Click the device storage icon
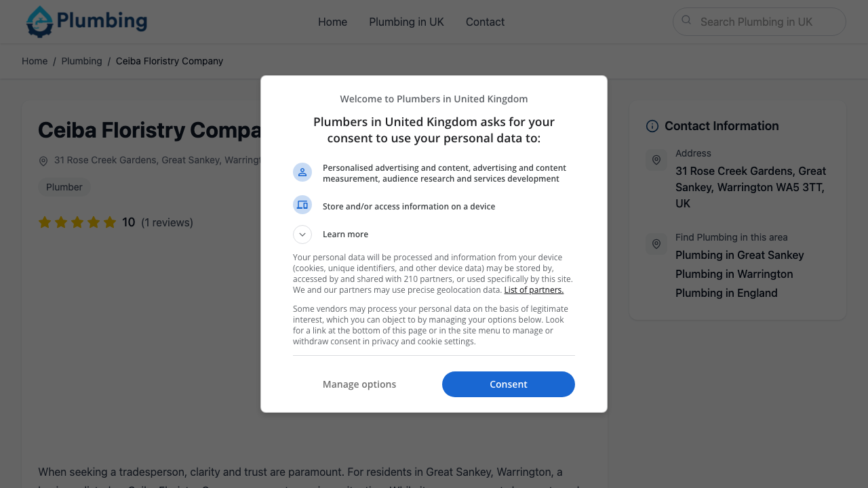This screenshot has width=868, height=488. click(x=302, y=205)
